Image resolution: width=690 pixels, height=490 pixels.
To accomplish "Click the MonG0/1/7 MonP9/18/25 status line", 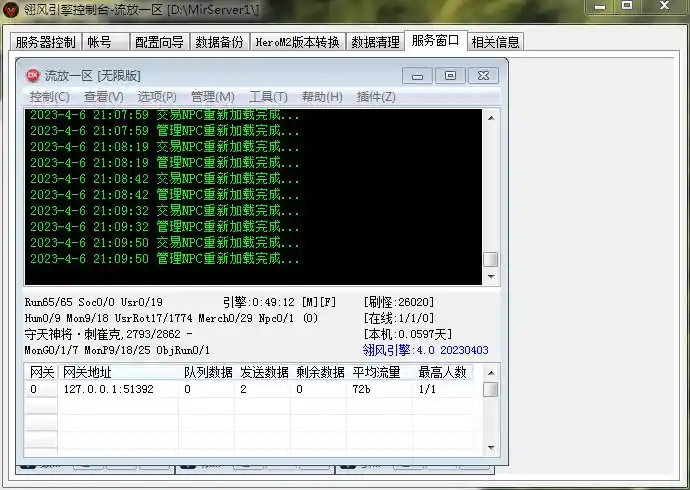I will coord(117,351).
